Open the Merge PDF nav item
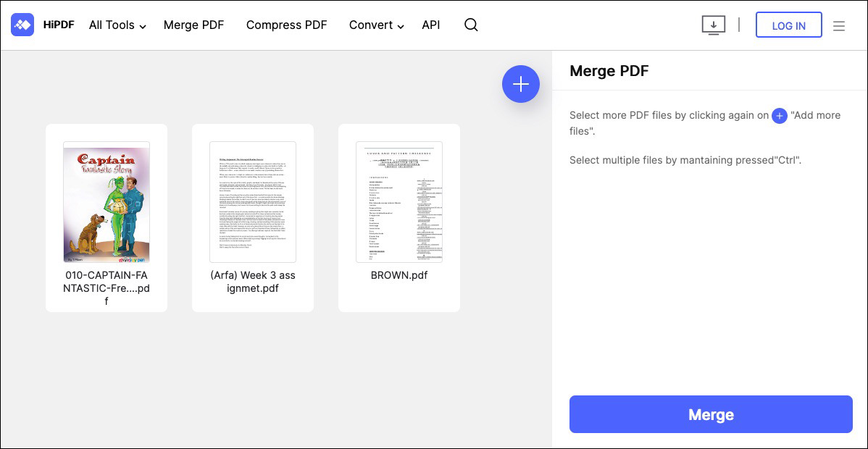 pyautogui.click(x=193, y=25)
